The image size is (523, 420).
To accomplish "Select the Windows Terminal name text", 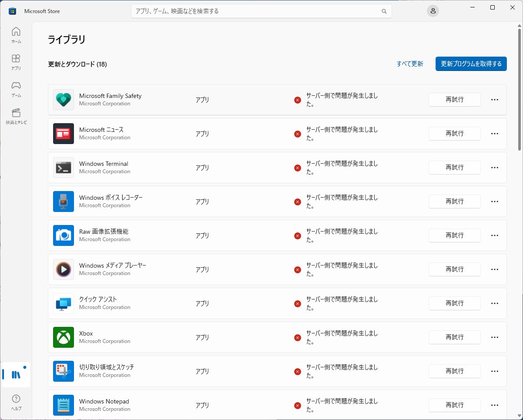I will pos(104,164).
